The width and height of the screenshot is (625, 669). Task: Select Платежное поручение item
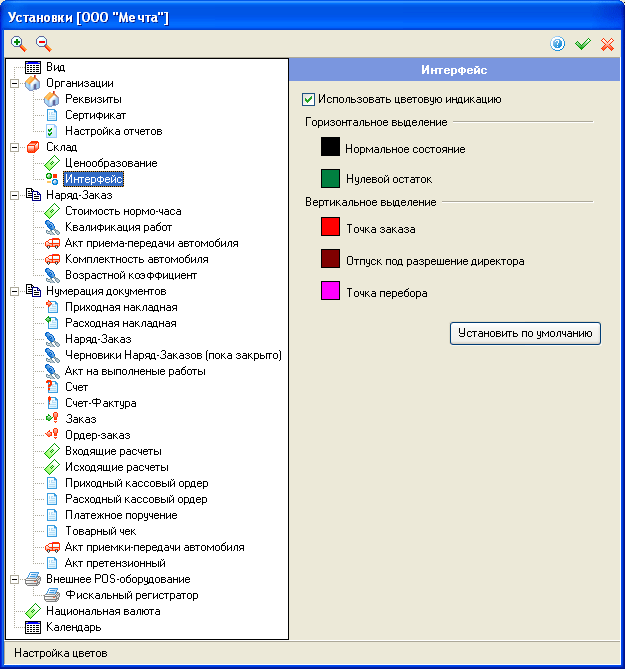121,515
